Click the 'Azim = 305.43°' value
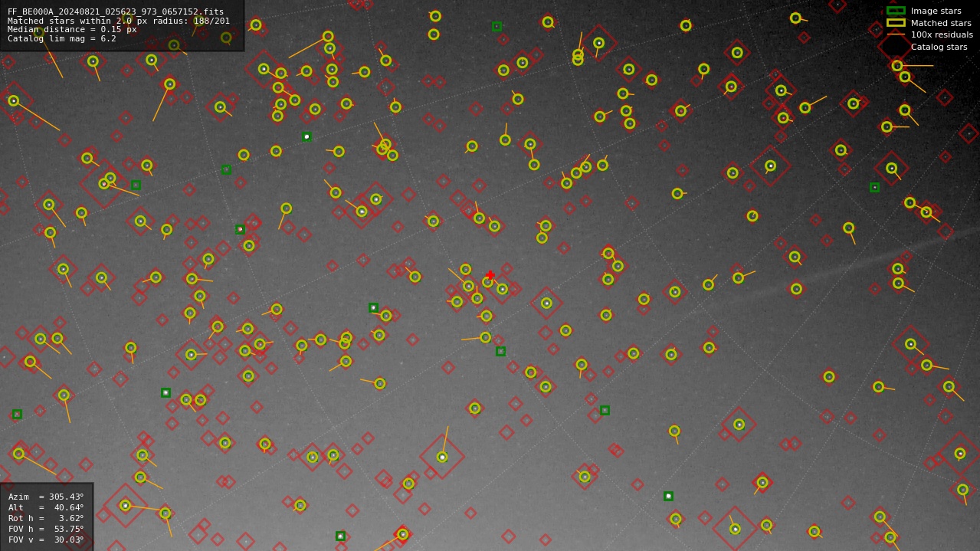This screenshot has height=551, width=980. 46,497
